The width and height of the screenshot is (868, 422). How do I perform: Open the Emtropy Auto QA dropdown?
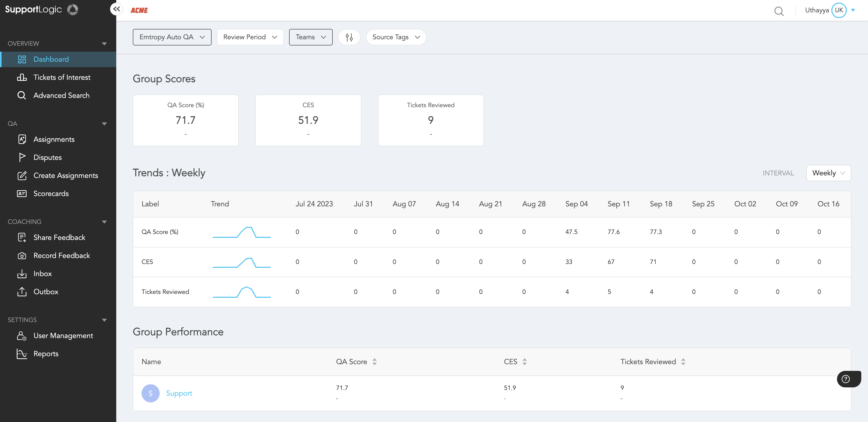(172, 37)
